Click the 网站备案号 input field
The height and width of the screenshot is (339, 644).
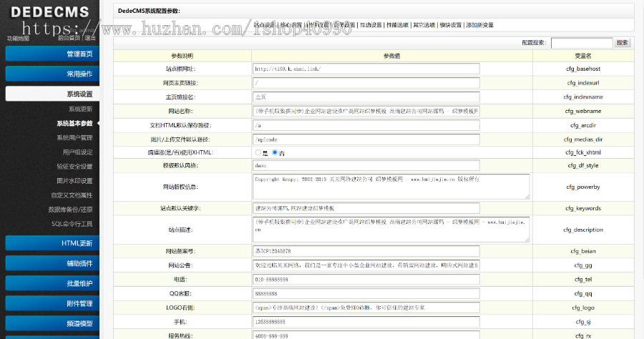tap(366, 251)
